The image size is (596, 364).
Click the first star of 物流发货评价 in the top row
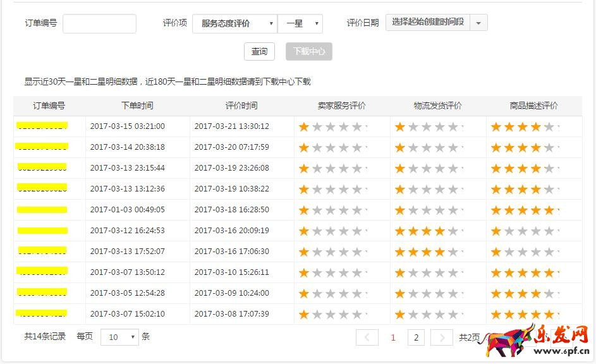point(399,126)
